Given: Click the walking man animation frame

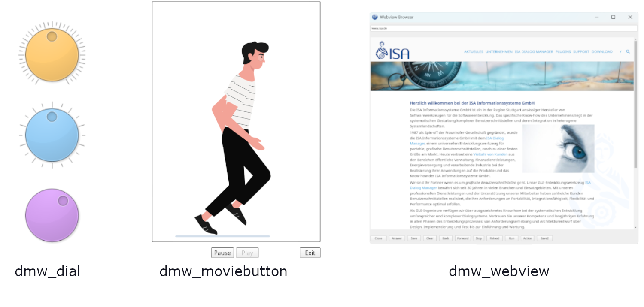Looking at the screenshot, I should pos(236,122).
